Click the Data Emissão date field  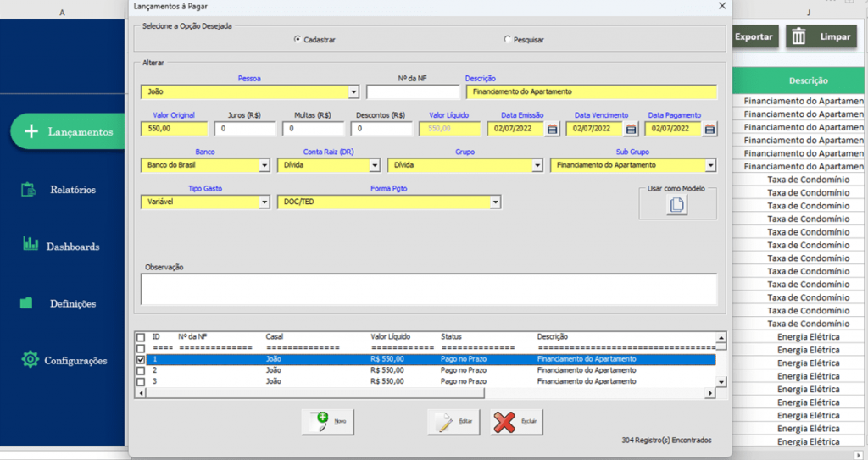(516, 129)
